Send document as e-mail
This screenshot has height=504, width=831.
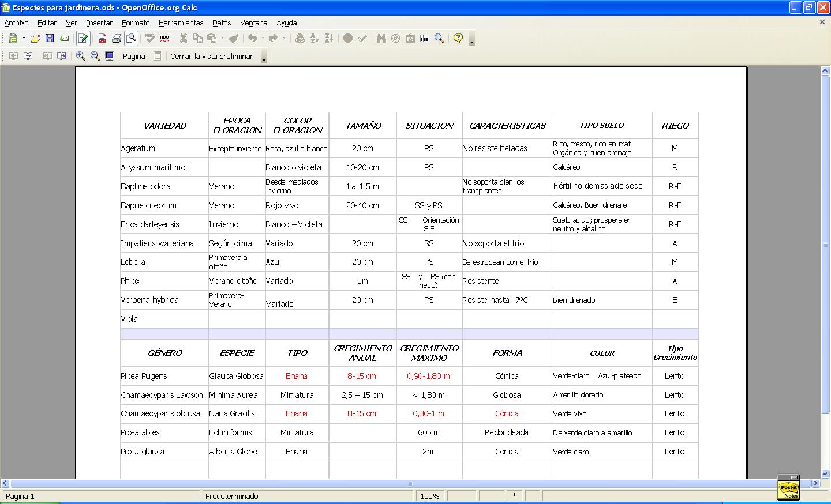pos(64,39)
